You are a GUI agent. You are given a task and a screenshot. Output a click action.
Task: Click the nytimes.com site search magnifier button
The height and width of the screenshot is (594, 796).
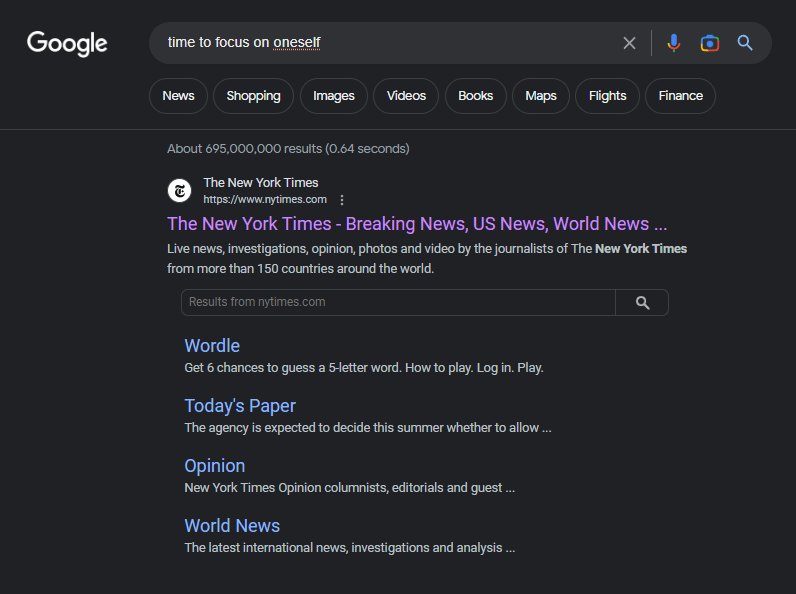642,303
